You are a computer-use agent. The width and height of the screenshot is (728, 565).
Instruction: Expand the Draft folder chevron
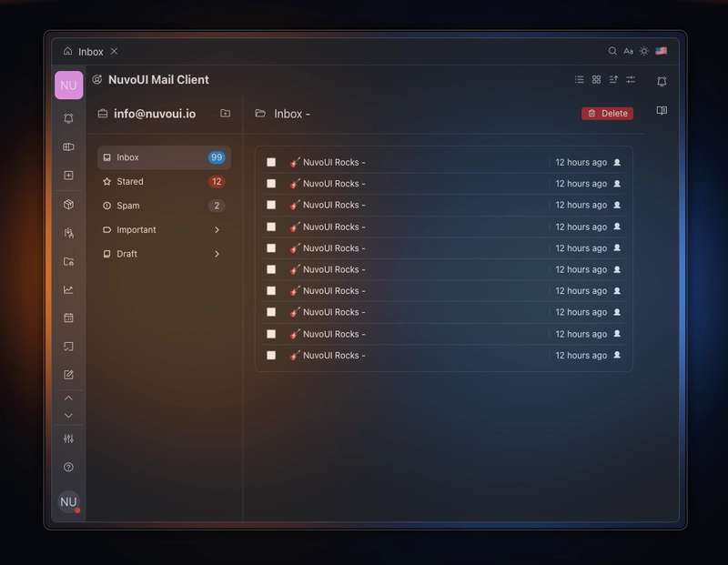pyautogui.click(x=217, y=254)
